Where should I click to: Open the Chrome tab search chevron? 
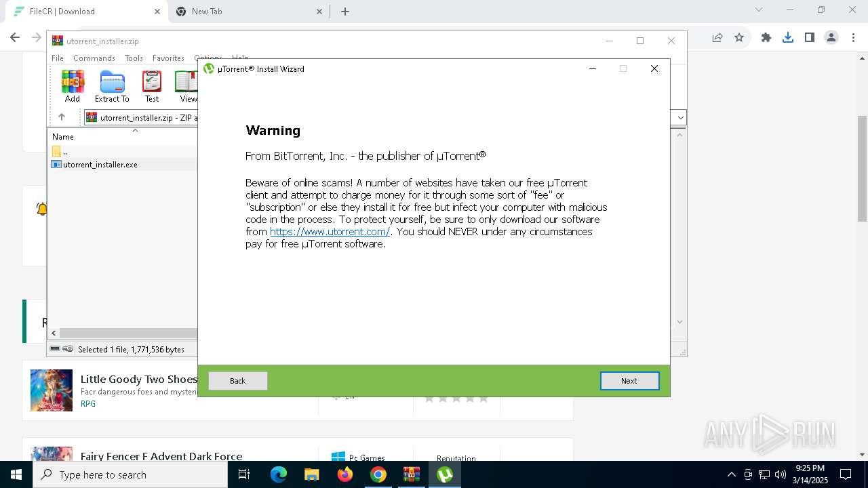click(759, 9)
